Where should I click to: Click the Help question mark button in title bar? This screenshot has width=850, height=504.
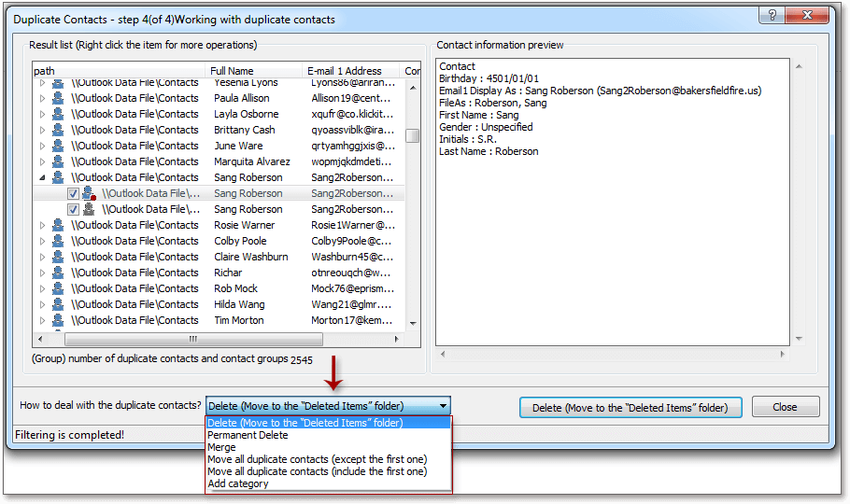(770, 16)
